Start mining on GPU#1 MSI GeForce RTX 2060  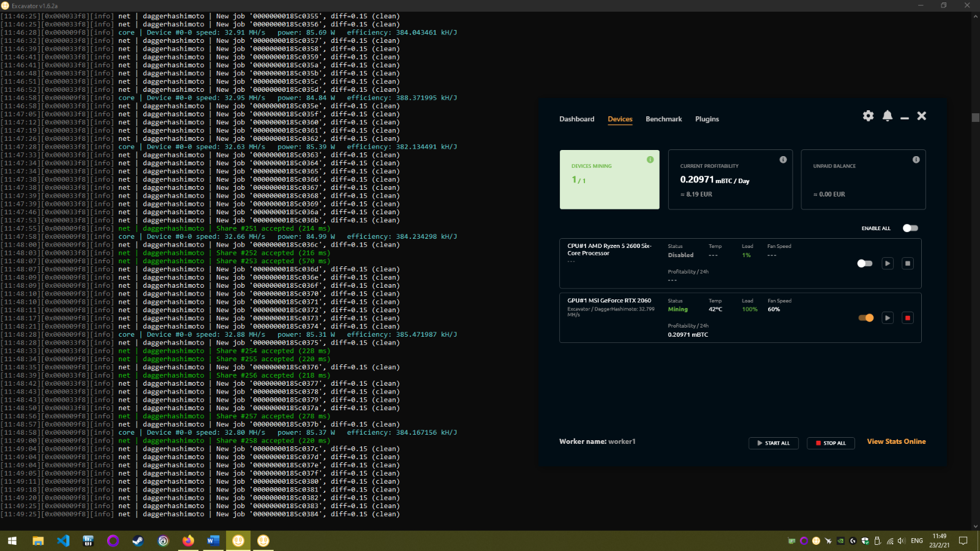[x=888, y=318]
